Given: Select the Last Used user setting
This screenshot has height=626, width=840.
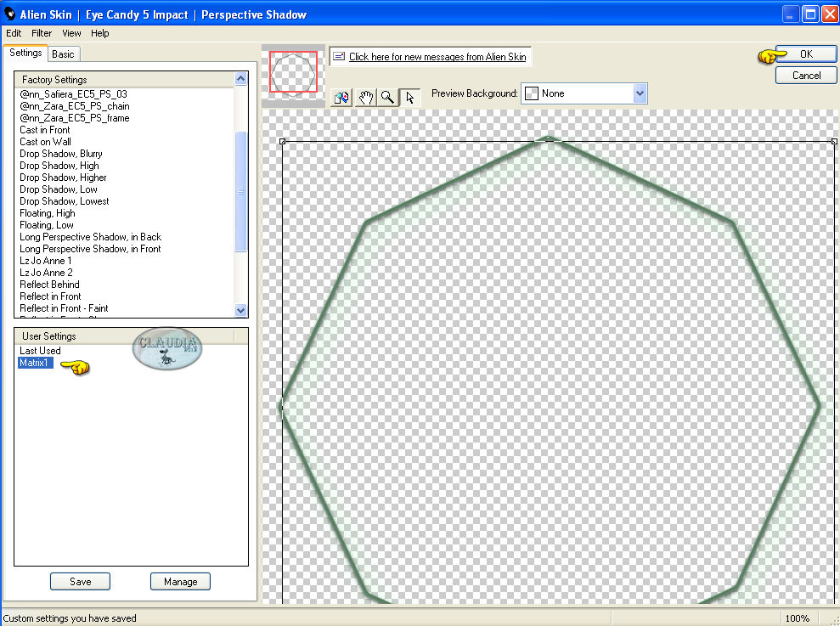Looking at the screenshot, I should (x=40, y=351).
